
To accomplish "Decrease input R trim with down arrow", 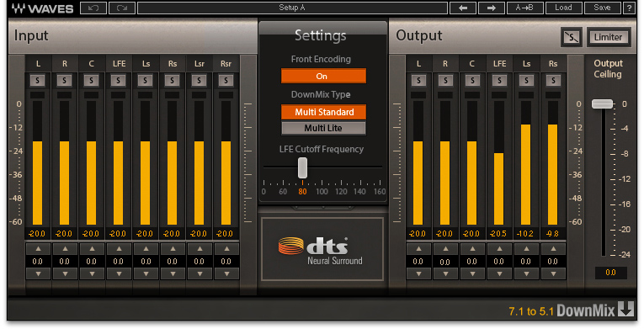I will pos(65,273).
